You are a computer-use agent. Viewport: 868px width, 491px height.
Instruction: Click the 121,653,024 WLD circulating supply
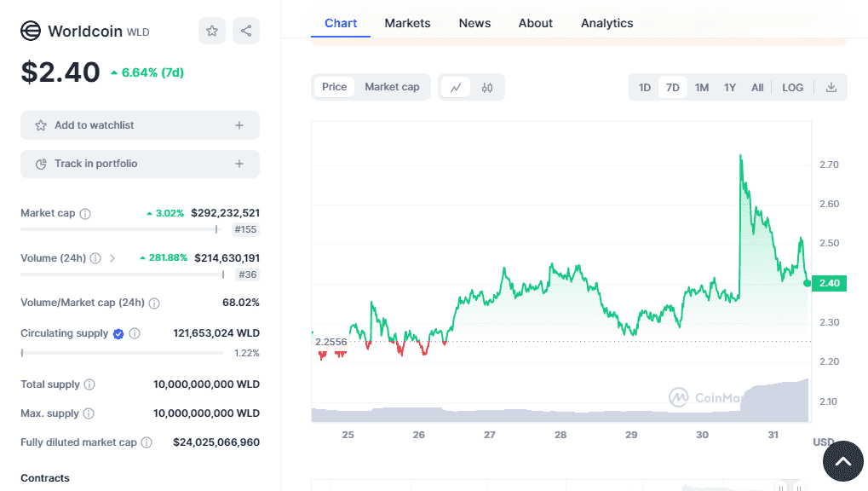216,333
